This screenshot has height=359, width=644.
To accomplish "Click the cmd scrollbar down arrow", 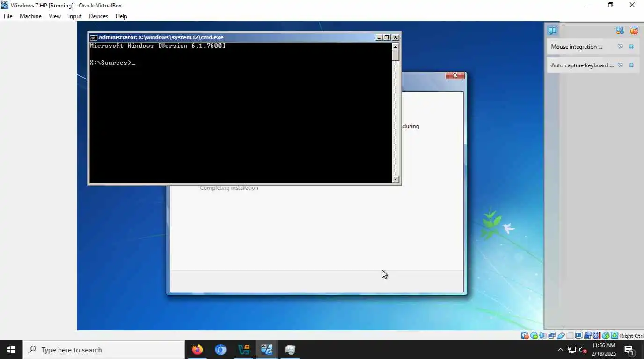I will click(395, 179).
